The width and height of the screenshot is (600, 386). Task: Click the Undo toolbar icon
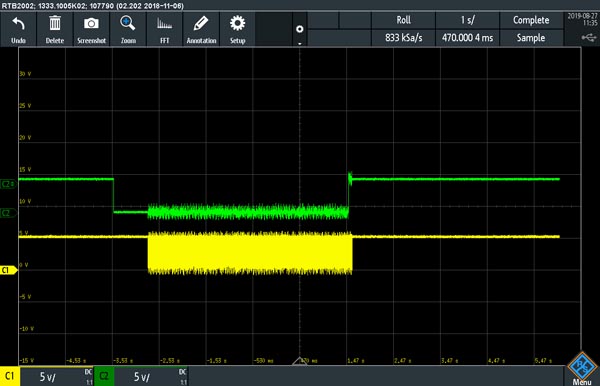[x=18, y=29]
